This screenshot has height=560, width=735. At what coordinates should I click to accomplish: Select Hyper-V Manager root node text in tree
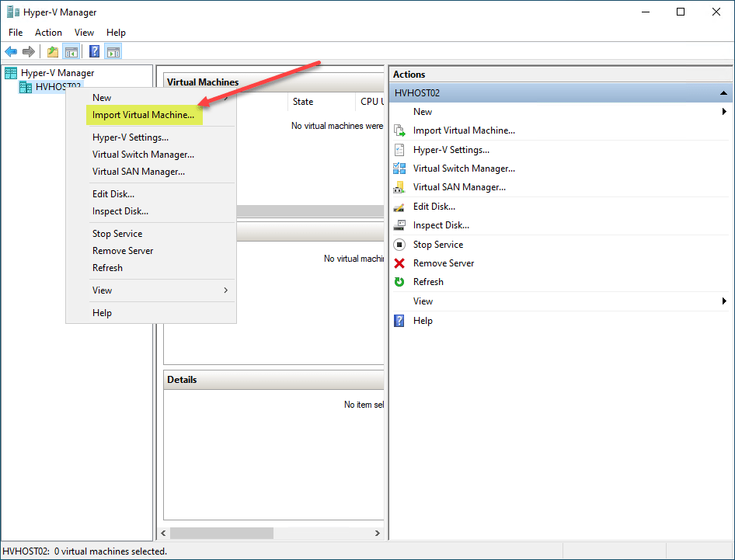(x=57, y=73)
